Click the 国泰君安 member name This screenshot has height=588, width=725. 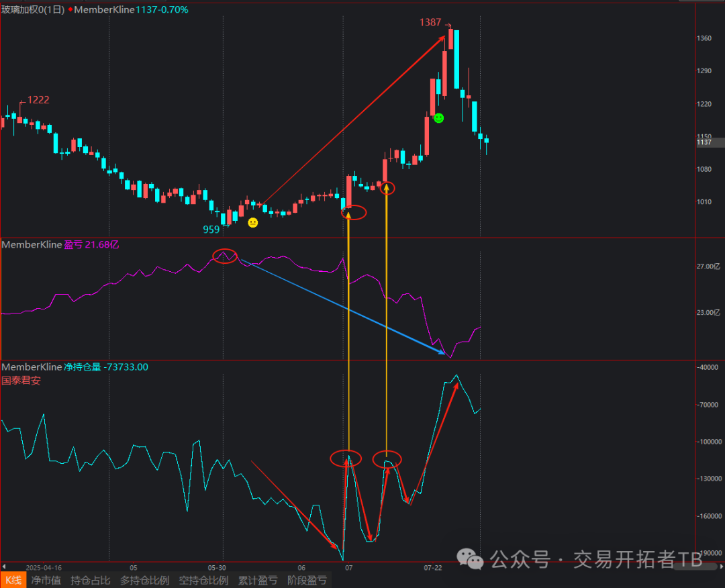[x=21, y=381]
